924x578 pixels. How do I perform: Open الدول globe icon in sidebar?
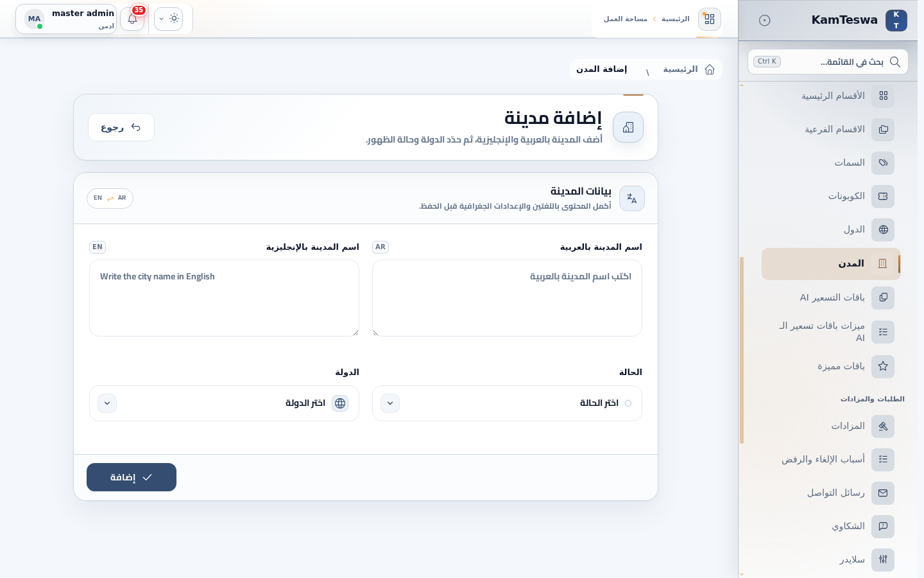[x=883, y=230]
